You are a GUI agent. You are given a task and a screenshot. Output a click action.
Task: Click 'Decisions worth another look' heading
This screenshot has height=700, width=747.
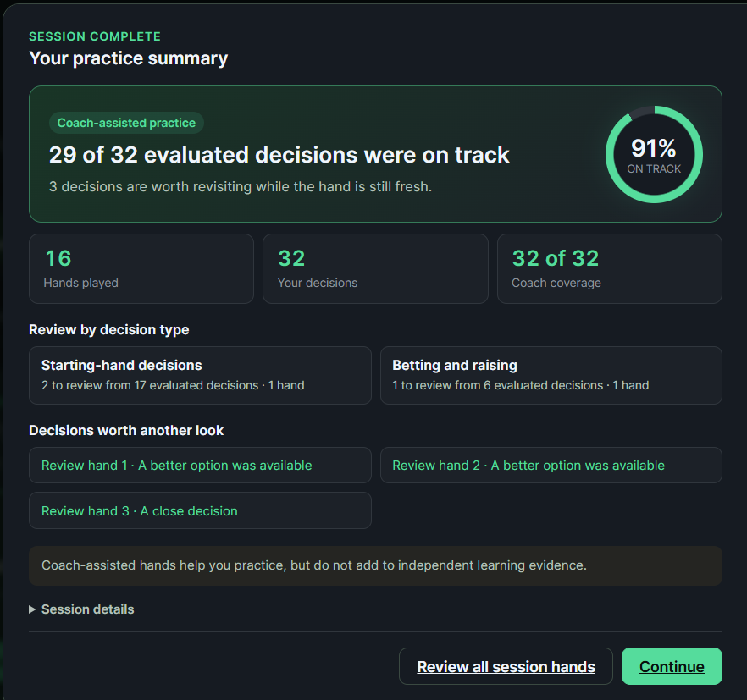[x=126, y=431]
